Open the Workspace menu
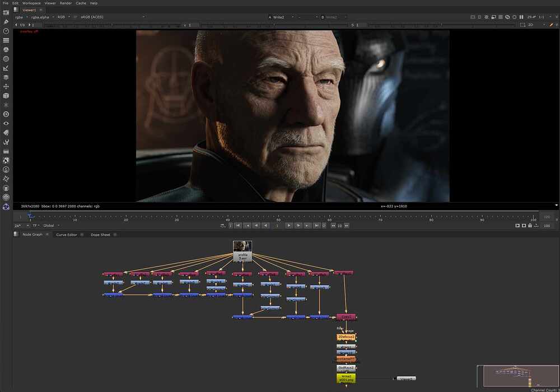The image size is (560, 392). pos(31,3)
